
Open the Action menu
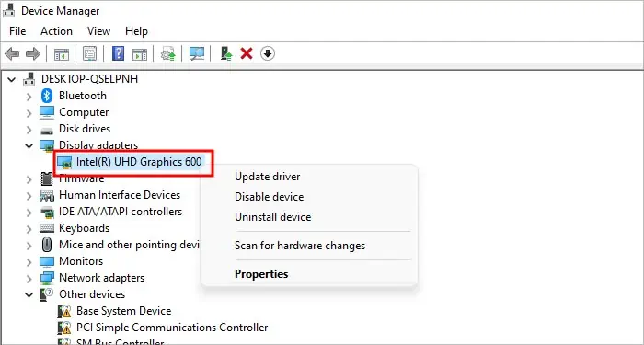(x=56, y=31)
